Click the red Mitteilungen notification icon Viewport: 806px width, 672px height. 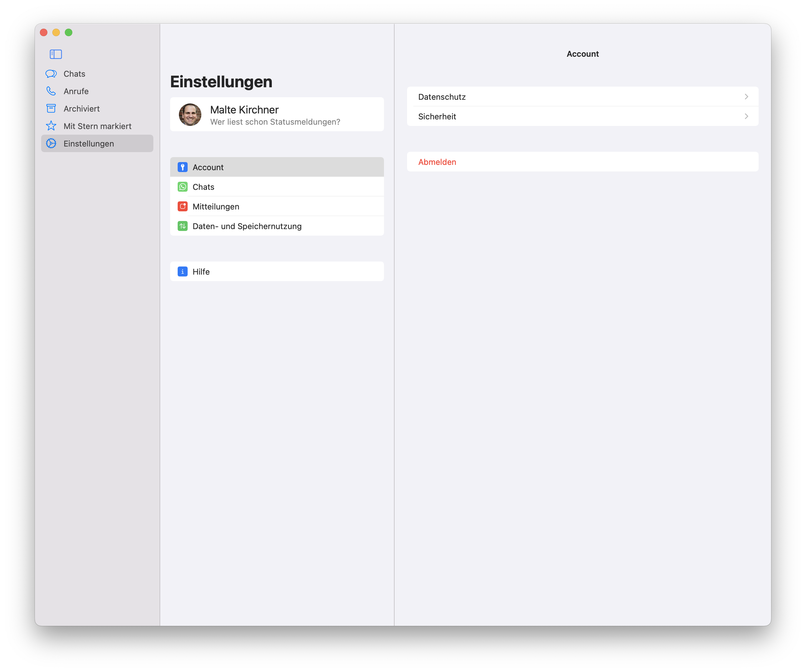point(183,206)
